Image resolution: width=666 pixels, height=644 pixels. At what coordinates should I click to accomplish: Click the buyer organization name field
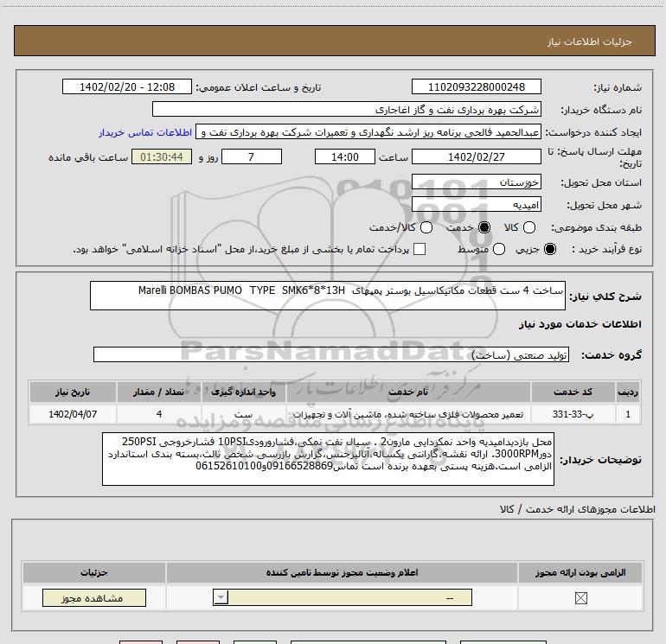(x=347, y=110)
